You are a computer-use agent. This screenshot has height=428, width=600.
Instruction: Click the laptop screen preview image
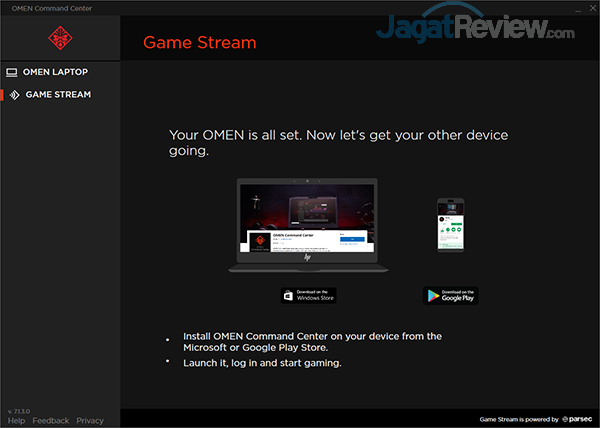click(307, 216)
